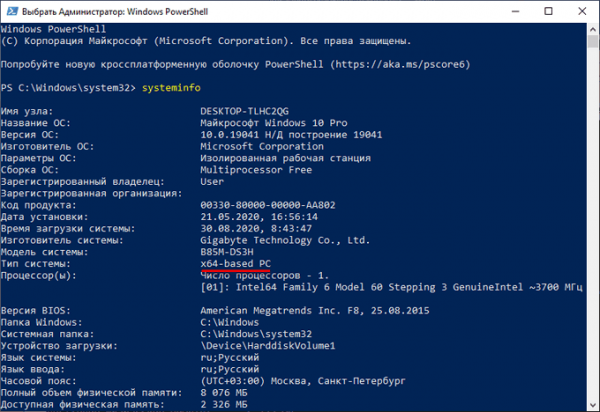
Task: Click 'Microsoft Corporation' manufacturer value
Action: coord(262,147)
